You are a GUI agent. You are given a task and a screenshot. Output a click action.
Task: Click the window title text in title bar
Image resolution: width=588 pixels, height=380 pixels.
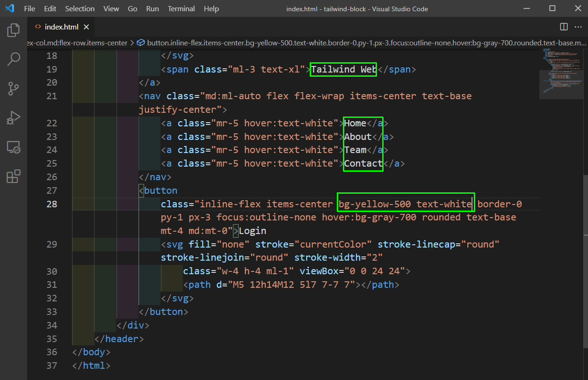(357, 9)
